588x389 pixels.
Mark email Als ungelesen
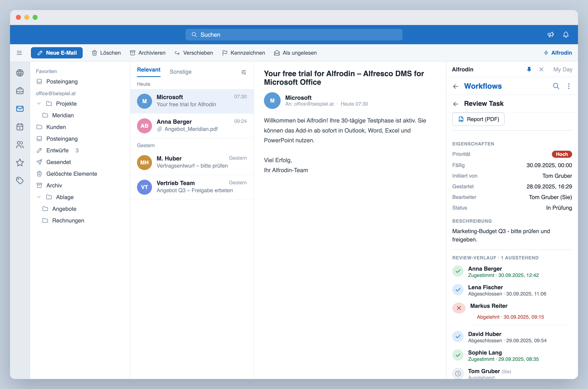tap(295, 53)
